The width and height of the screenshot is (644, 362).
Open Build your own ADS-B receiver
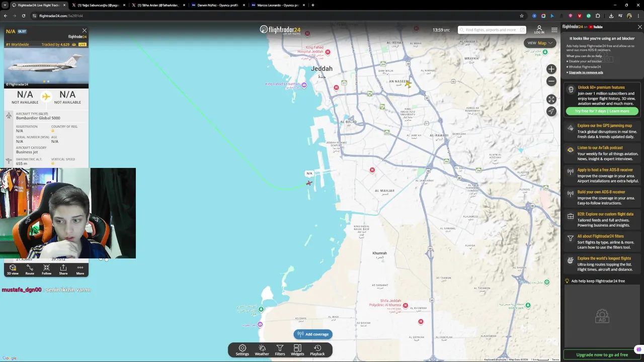602,198
